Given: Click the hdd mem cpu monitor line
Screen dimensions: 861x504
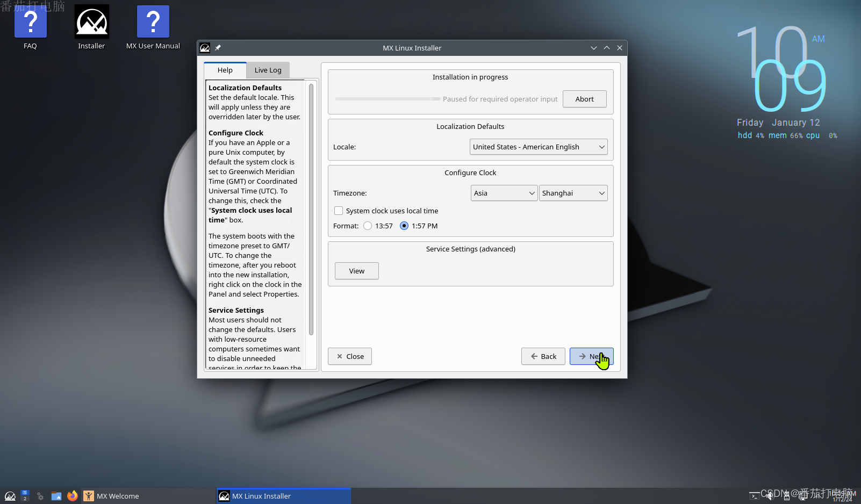Looking at the screenshot, I should tap(787, 135).
